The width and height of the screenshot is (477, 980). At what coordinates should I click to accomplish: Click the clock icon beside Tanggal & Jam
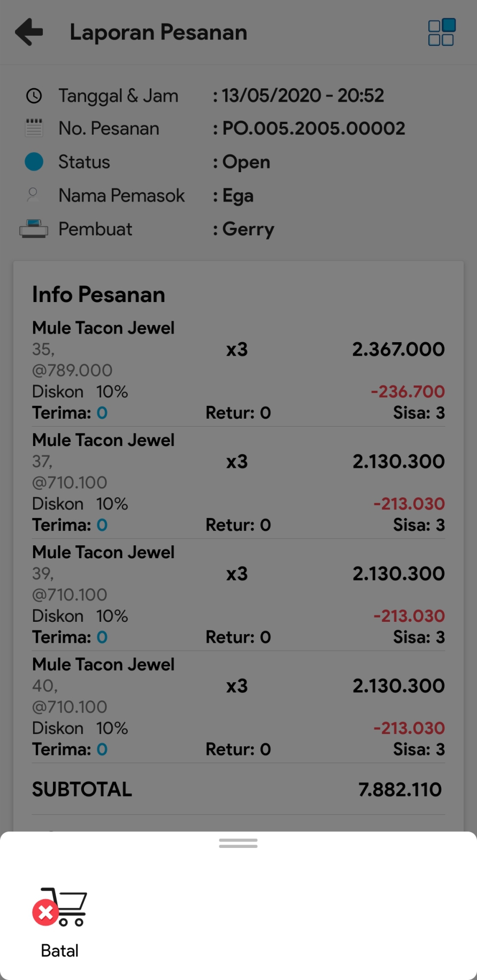pos(34,96)
